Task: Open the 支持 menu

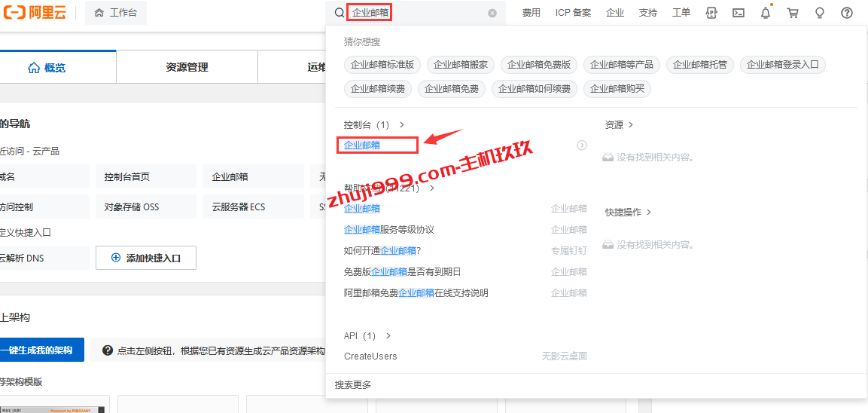Action: click(647, 13)
